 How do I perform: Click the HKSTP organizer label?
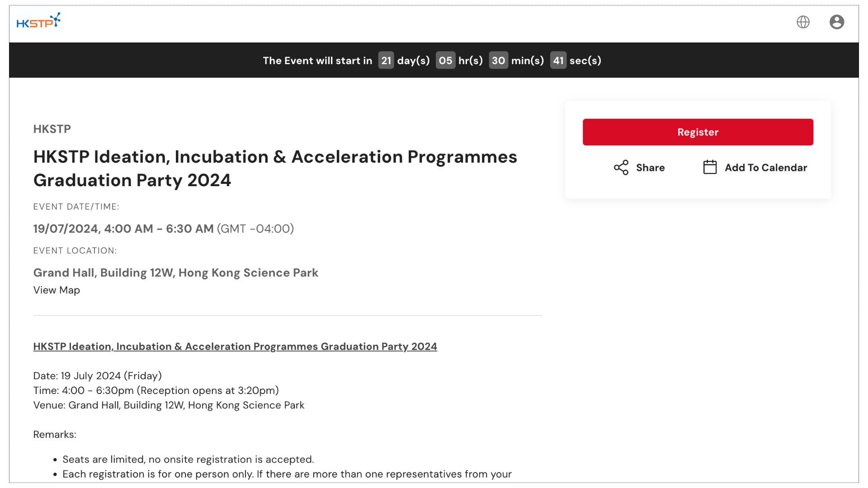[x=52, y=129]
